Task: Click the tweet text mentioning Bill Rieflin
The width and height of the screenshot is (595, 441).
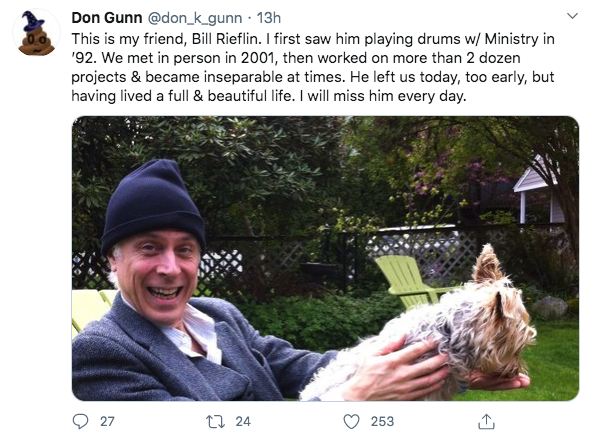Action: point(313,67)
